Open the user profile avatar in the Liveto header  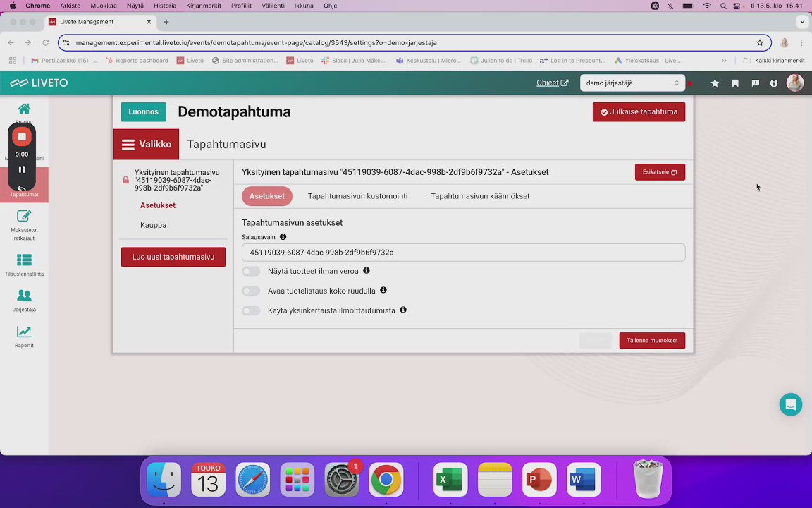795,83
